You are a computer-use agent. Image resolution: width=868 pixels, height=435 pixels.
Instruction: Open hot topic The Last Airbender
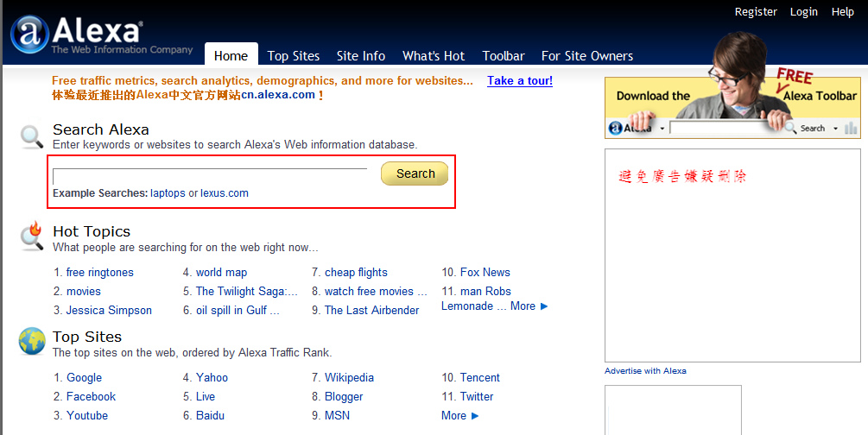coord(372,310)
